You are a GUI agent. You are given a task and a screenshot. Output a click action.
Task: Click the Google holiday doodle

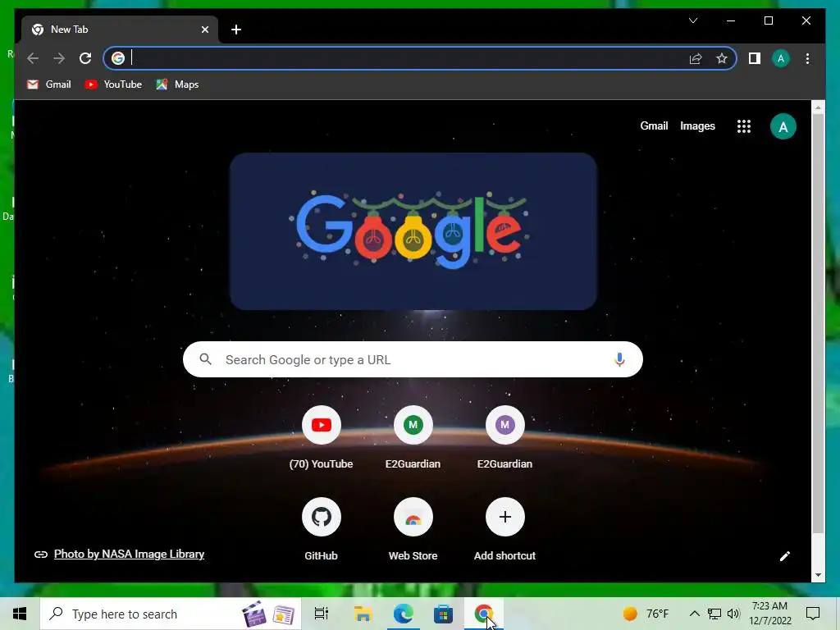413,231
